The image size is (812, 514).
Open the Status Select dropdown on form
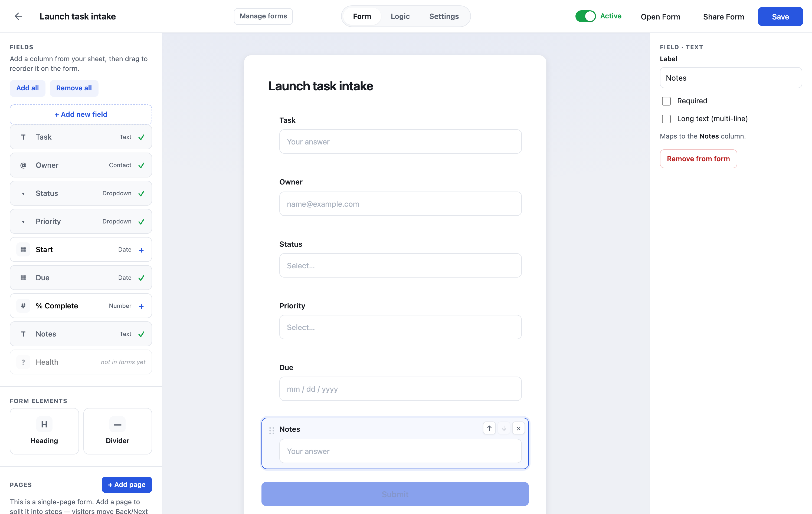400,266
